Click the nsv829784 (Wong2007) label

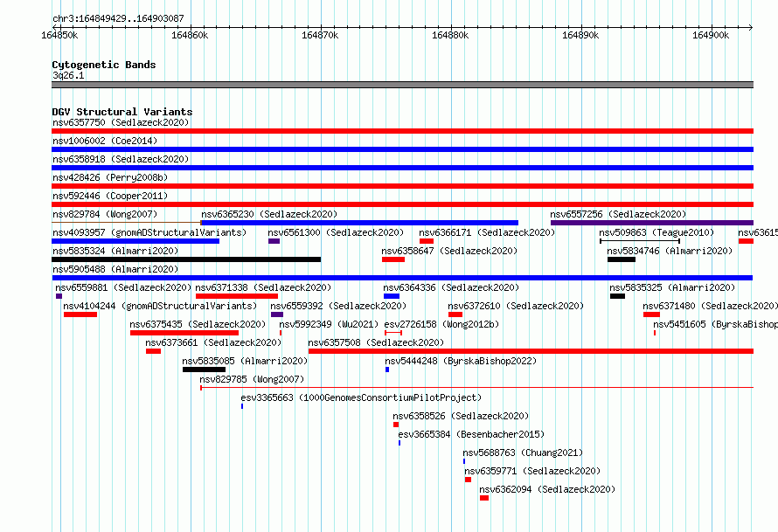coord(105,214)
